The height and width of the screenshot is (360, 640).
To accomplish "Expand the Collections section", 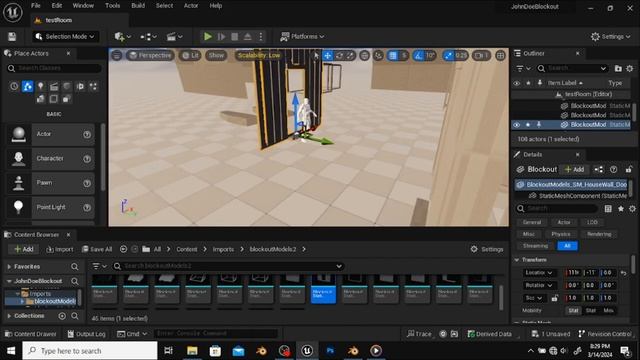I will pyautogui.click(x=9, y=316).
